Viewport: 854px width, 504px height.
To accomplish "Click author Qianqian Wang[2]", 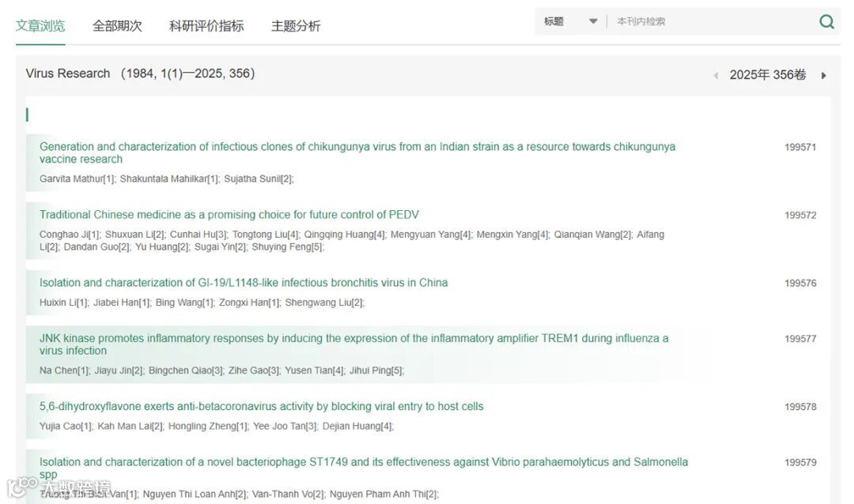I will pyautogui.click(x=592, y=235).
